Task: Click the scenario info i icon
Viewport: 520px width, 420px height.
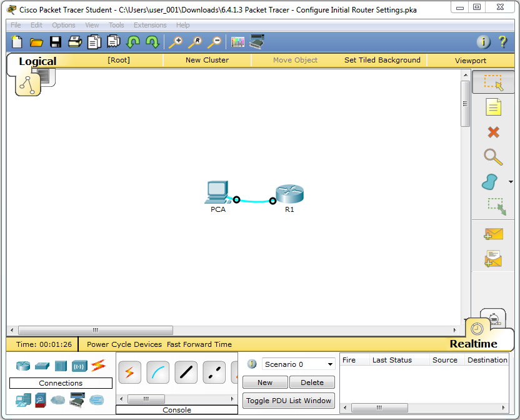Action: tap(252, 364)
